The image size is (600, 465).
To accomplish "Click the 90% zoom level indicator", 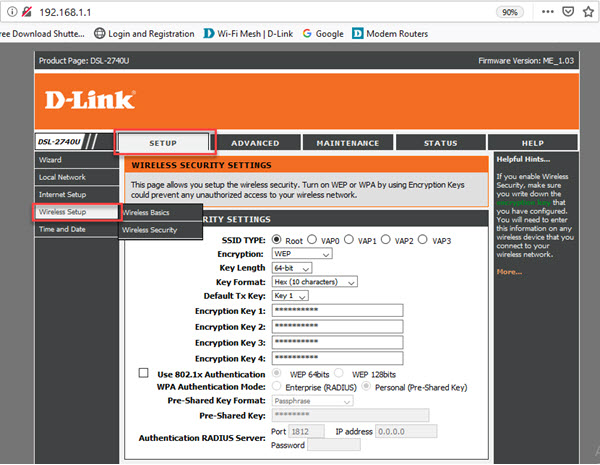I will click(x=510, y=12).
